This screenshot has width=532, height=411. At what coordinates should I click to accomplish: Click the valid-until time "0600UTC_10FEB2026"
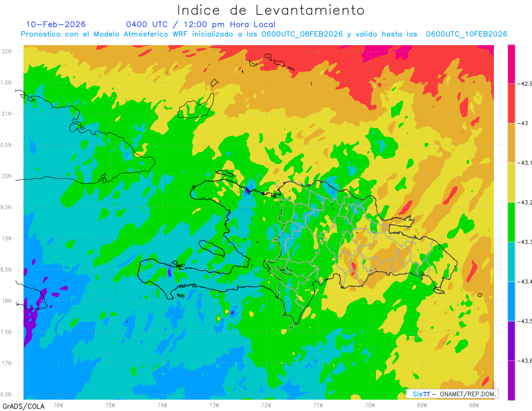pyautogui.click(x=466, y=34)
